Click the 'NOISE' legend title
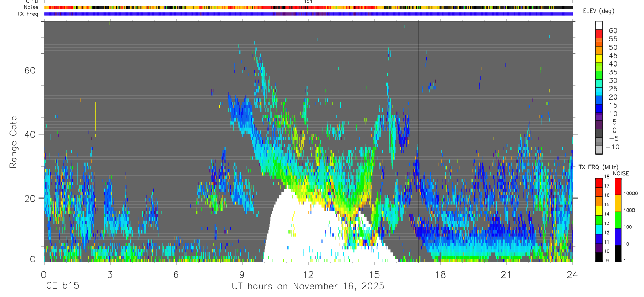Image resolution: width=644 pixels, height=297 pixels. pyautogui.click(x=620, y=173)
